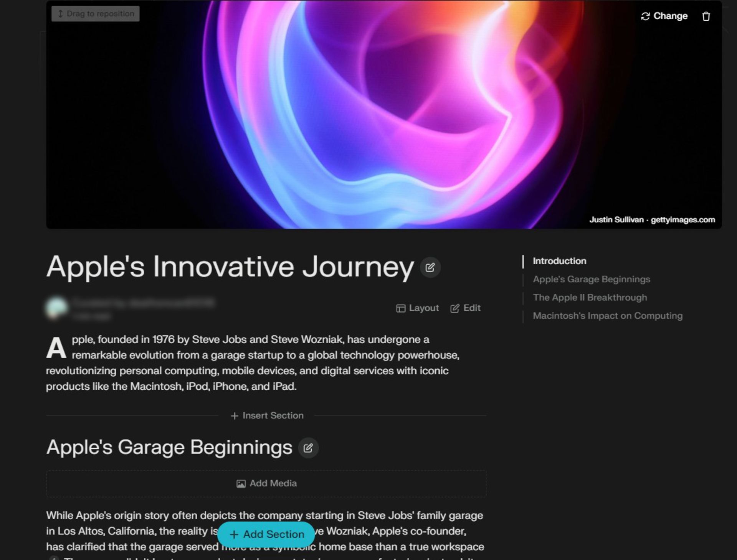Click the Change cover image button
Image resolution: width=737 pixels, height=560 pixels.
tap(664, 16)
